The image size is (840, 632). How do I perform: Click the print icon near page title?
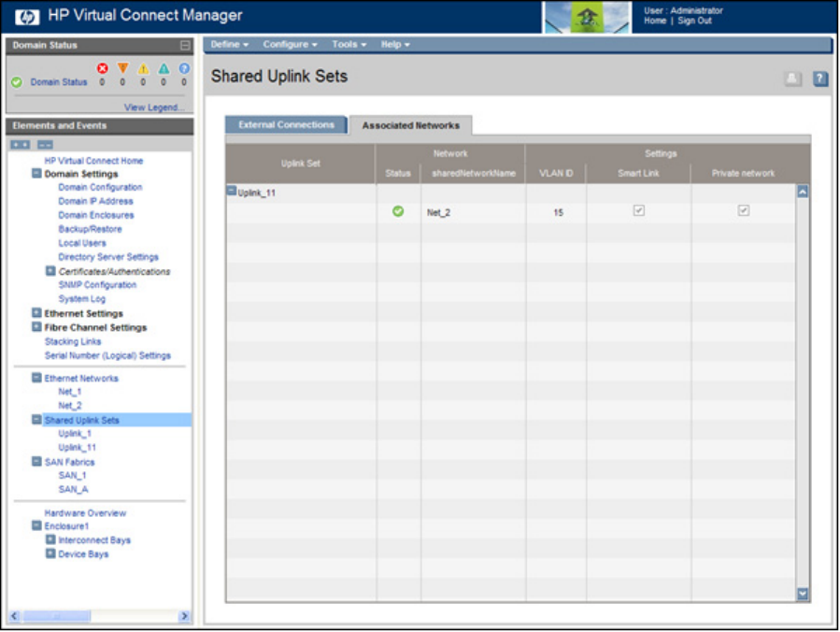point(792,79)
